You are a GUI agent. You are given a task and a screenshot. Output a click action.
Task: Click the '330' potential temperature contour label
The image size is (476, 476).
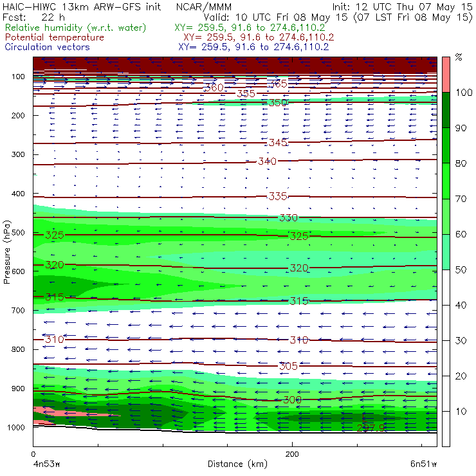[x=288, y=217]
